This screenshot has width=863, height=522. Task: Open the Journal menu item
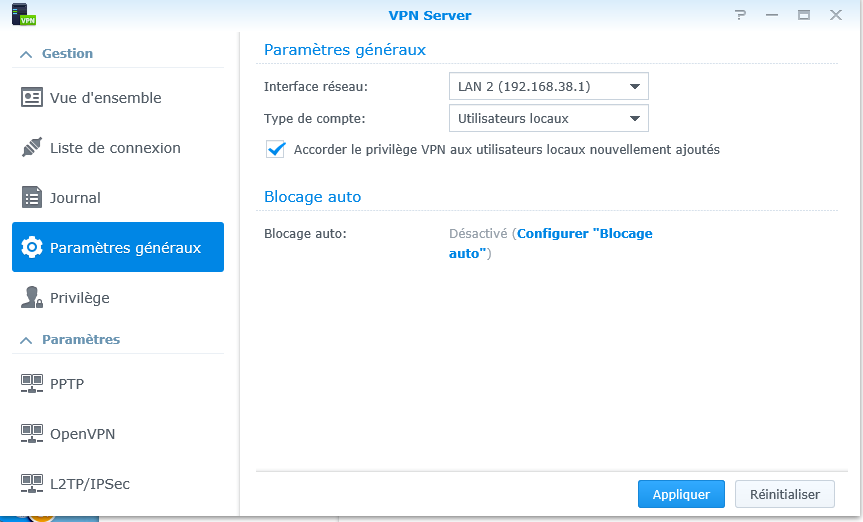[x=76, y=198]
